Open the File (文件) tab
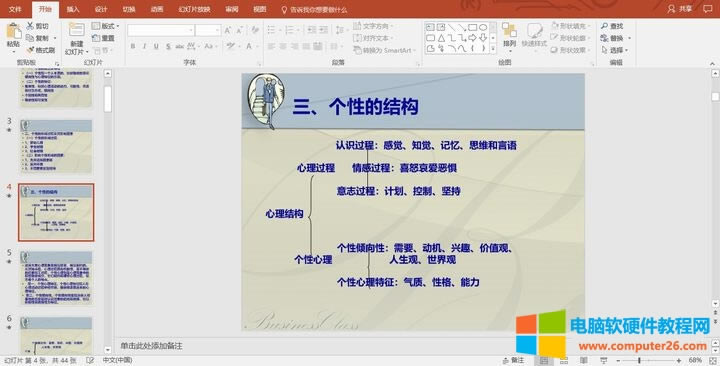Image resolution: width=720 pixels, height=366 pixels. click(x=15, y=9)
